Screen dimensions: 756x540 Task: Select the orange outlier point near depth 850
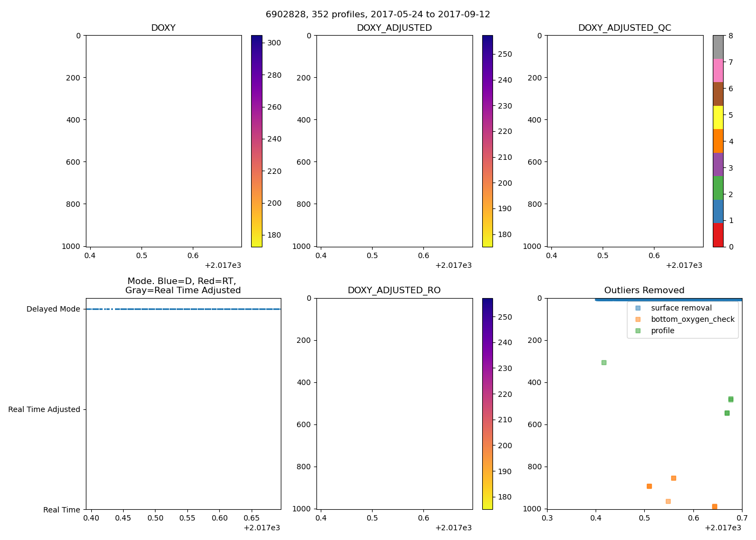pos(673,478)
